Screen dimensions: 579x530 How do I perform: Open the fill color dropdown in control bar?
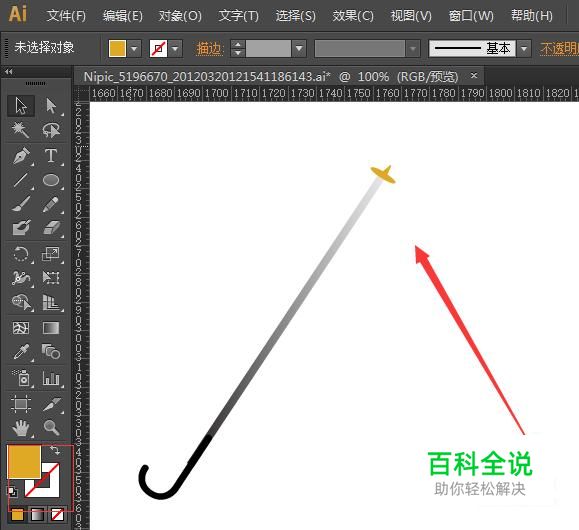(135, 48)
